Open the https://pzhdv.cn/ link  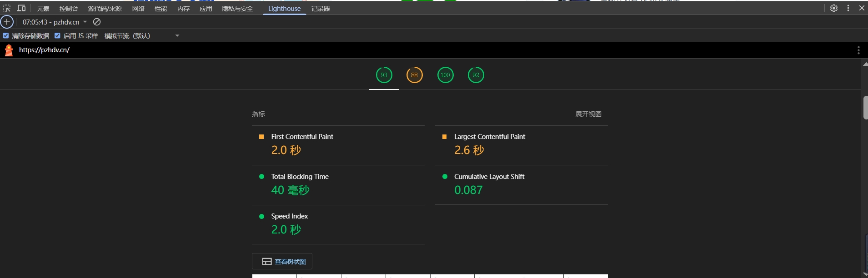[44, 50]
